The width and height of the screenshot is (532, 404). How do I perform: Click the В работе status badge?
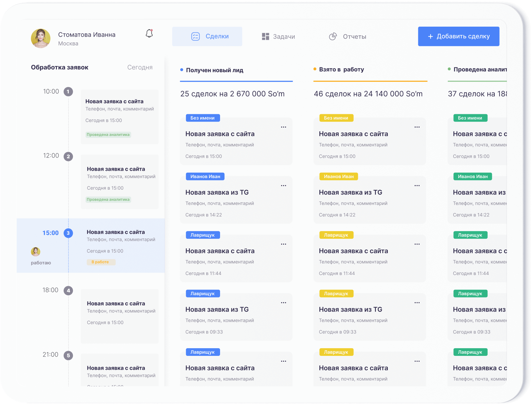coord(101,262)
